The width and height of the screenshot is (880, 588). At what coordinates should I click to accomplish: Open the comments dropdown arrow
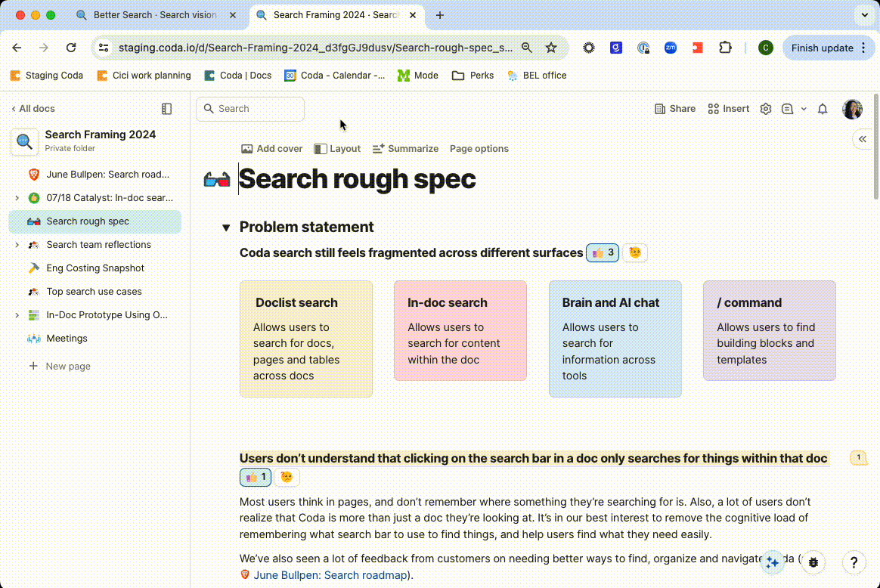(x=804, y=109)
